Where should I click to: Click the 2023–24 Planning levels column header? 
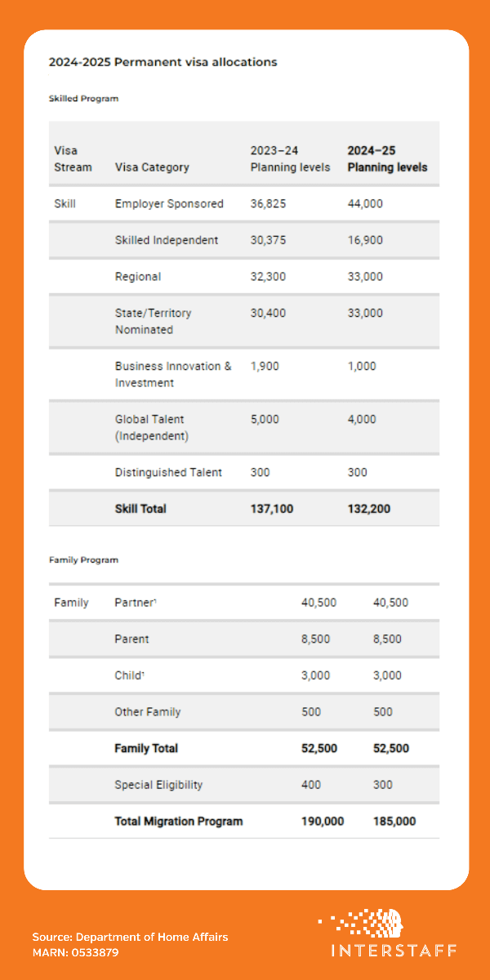click(x=290, y=158)
